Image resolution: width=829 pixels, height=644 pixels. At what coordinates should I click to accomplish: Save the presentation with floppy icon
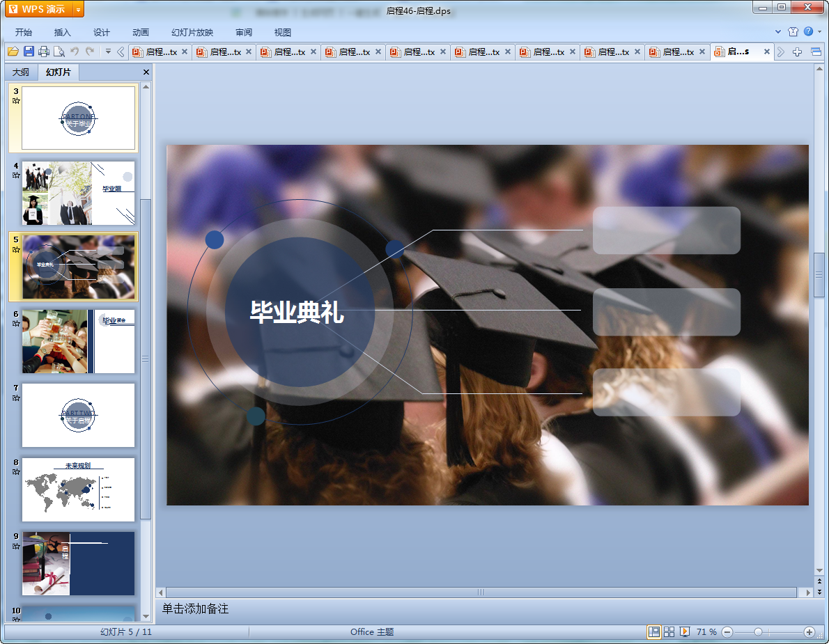pos(29,52)
